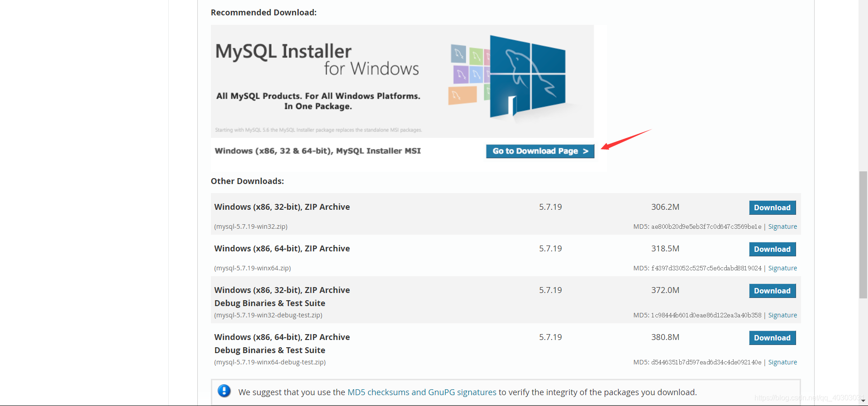Click the scrollbar down arrow
Image resolution: width=868 pixels, height=406 pixels.
863,401
